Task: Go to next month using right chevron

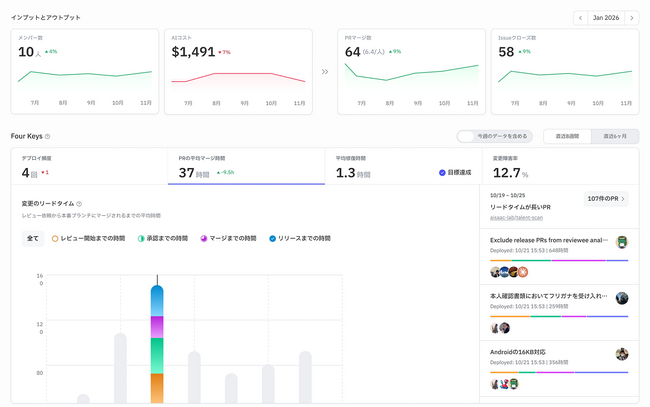Action: click(631, 18)
